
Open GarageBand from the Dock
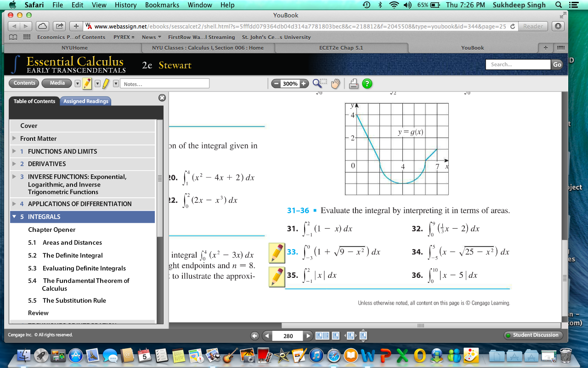[230, 355]
